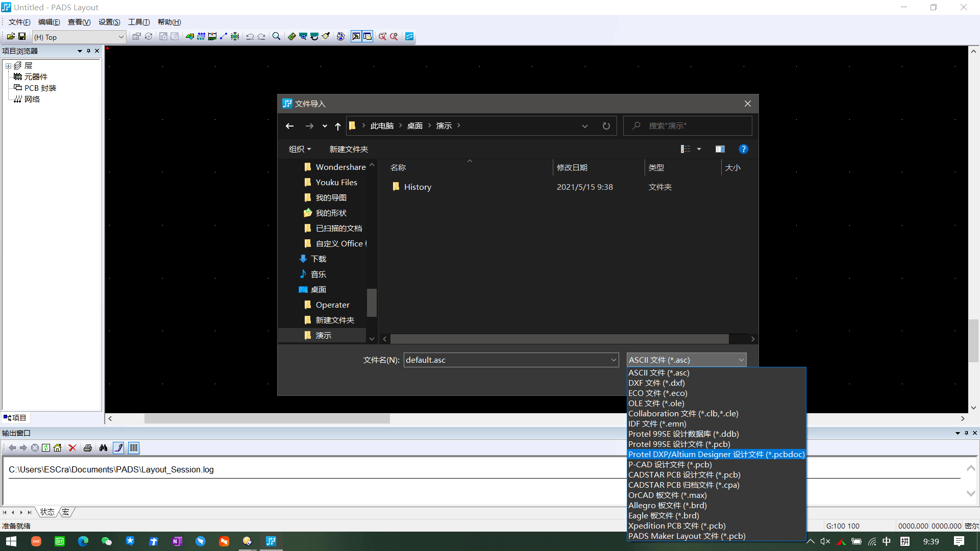The width and height of the screenshot is (980, 551).
Task: Click 新建文件夹 button
Action: coord(349,149)
